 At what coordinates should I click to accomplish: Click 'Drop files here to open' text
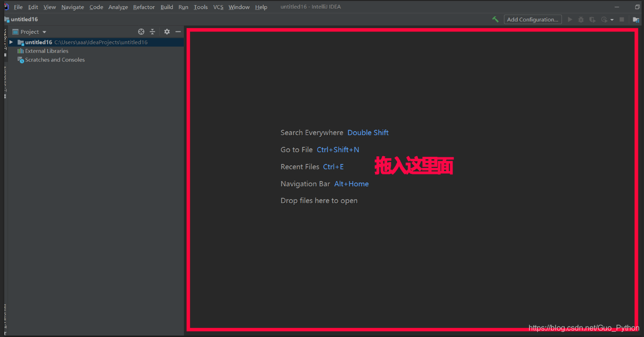click(x=319, y=201)
